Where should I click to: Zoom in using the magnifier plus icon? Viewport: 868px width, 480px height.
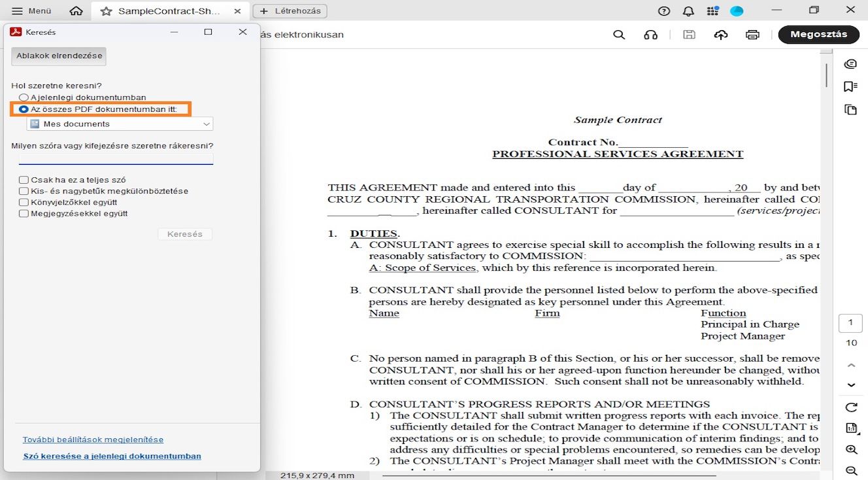[x=851, y=449]
